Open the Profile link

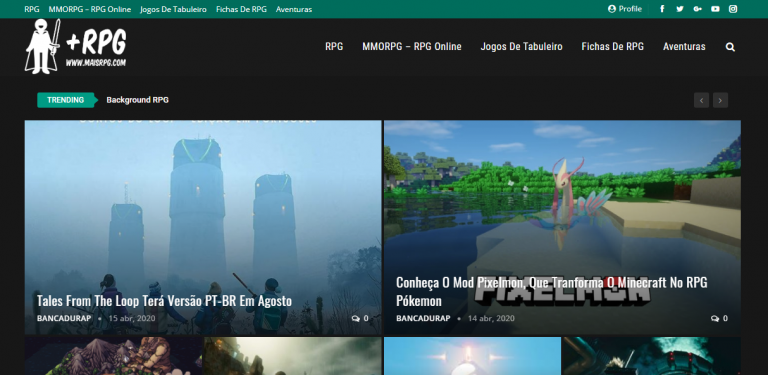pos(624,9)
